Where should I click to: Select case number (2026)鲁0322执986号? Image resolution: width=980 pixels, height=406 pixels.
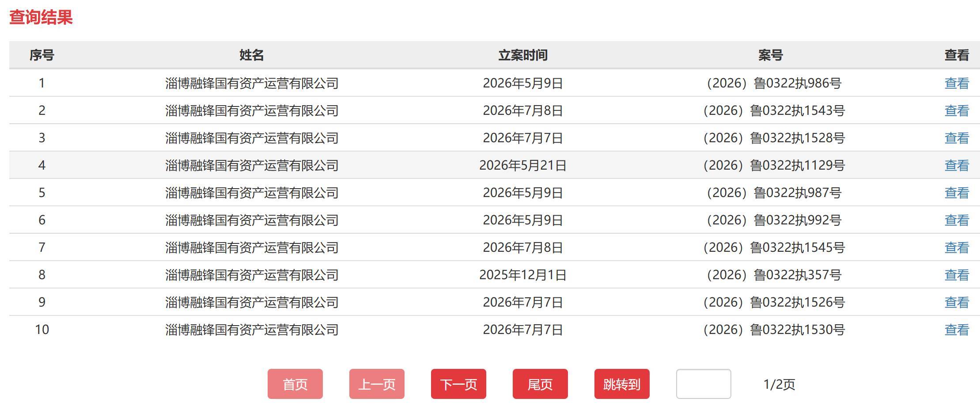pyautogui.click(x=774, y=83)
